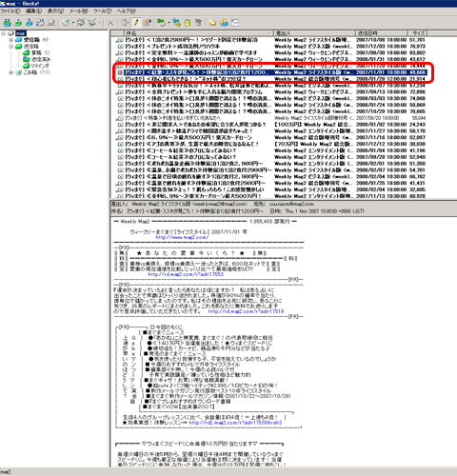Image resolution: width=457 pixels, height=476 pixels.
Task: Open the http://www.mag2.com/ link in preview
Action: tap(182, 237)
